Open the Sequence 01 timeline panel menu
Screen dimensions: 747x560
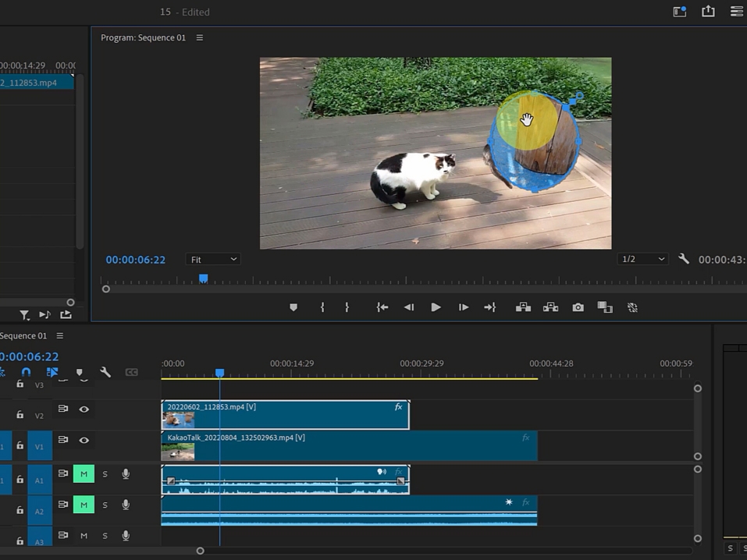pyautogui.click(x=60, y=335)
